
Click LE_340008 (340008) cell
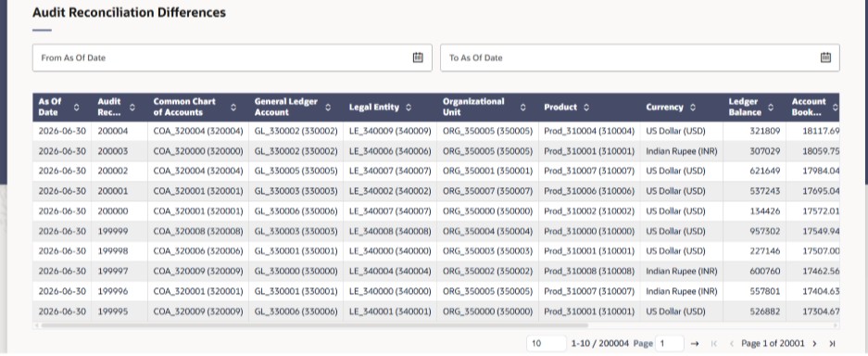[390, 231]
